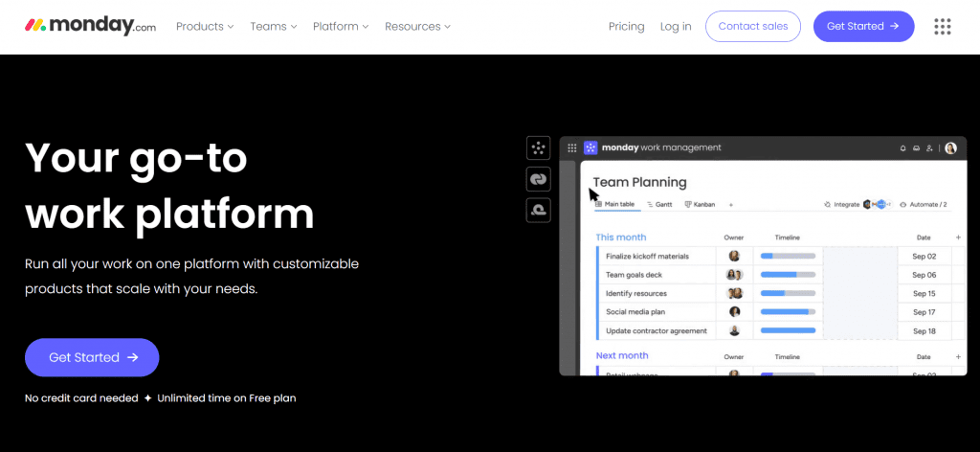980x452 pixels.
Task: Click the Log in link
Action: point(676,26)
